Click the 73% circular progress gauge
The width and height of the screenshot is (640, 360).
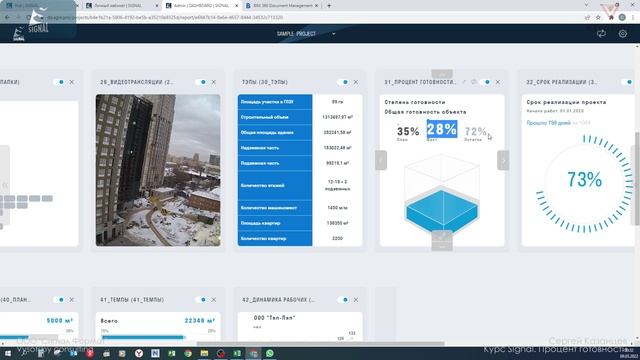point(584,183)
